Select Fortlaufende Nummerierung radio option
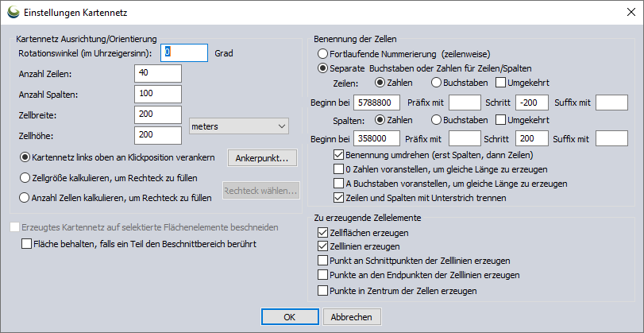Viewport: 644px width, 333px height. point(404,54)
